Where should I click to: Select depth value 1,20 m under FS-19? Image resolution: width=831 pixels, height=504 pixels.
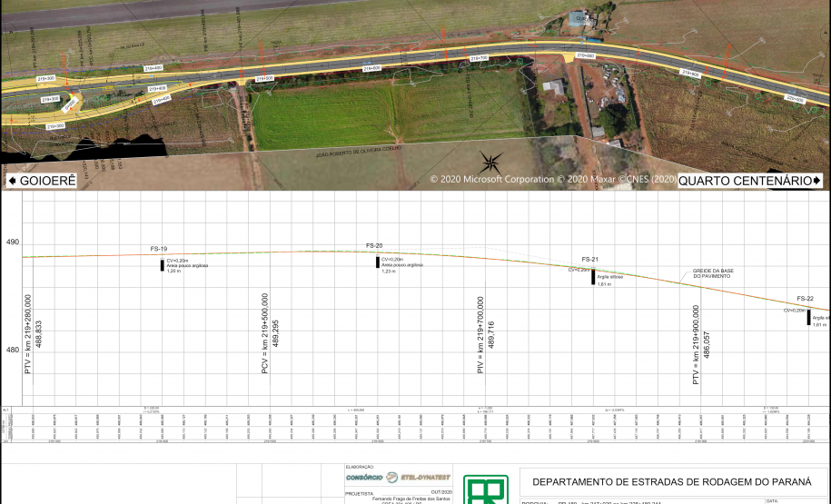(x=173, y=271)
